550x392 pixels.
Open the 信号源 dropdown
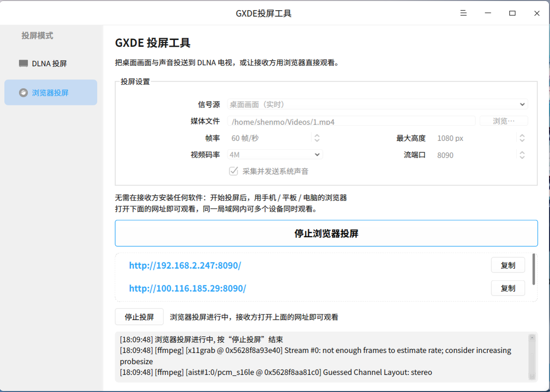click(377, 104)
